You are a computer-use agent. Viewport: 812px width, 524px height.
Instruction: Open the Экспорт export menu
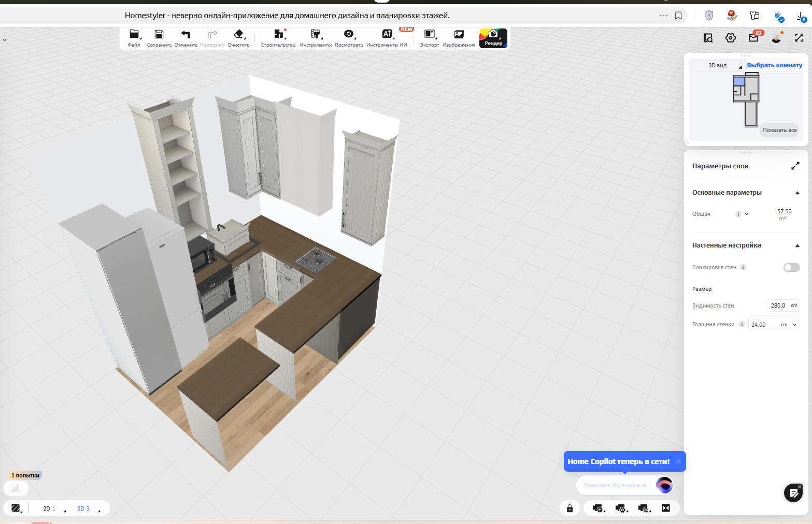click(429, 35)
